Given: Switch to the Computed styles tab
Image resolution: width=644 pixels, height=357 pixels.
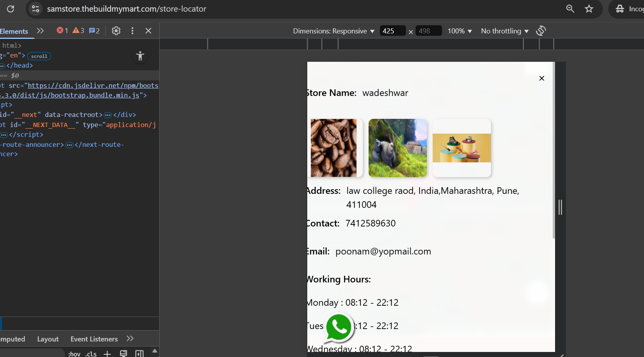Looking at the screenshot, I should 12,339.
